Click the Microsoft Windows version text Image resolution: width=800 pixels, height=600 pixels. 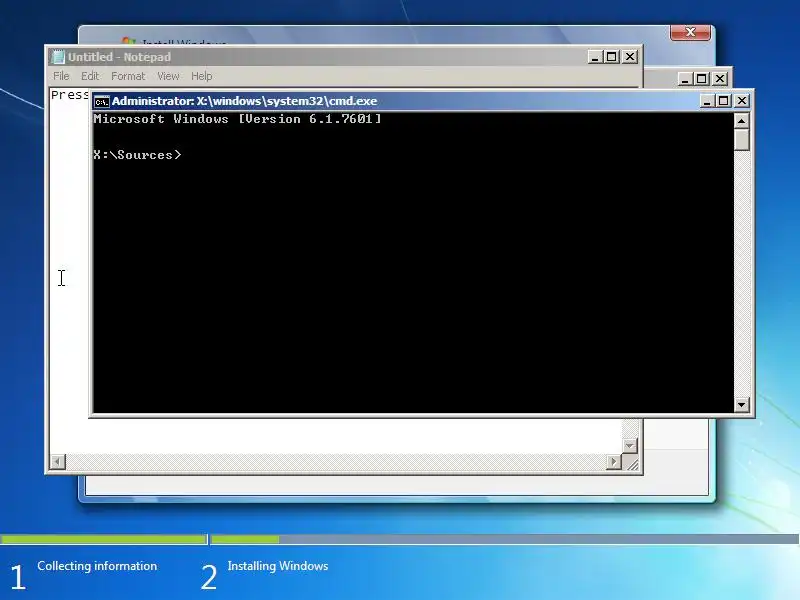coord(237,119)
